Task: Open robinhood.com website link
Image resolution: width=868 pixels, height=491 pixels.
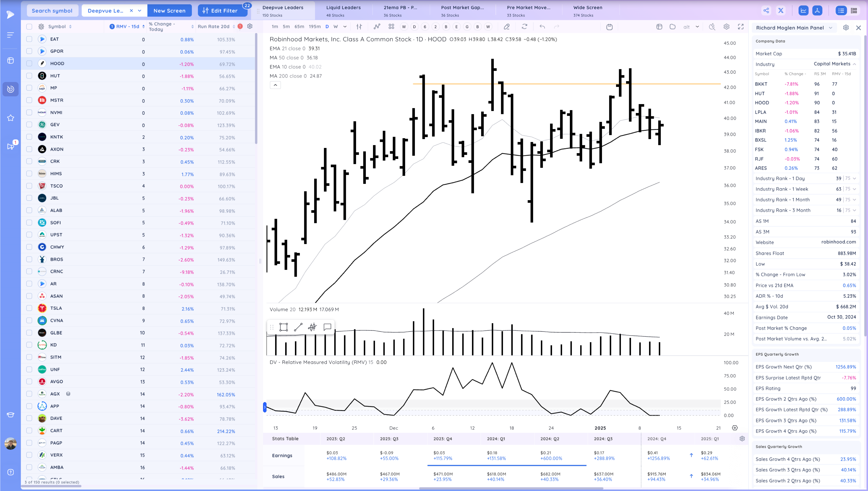Action: [x=838, y=242]
